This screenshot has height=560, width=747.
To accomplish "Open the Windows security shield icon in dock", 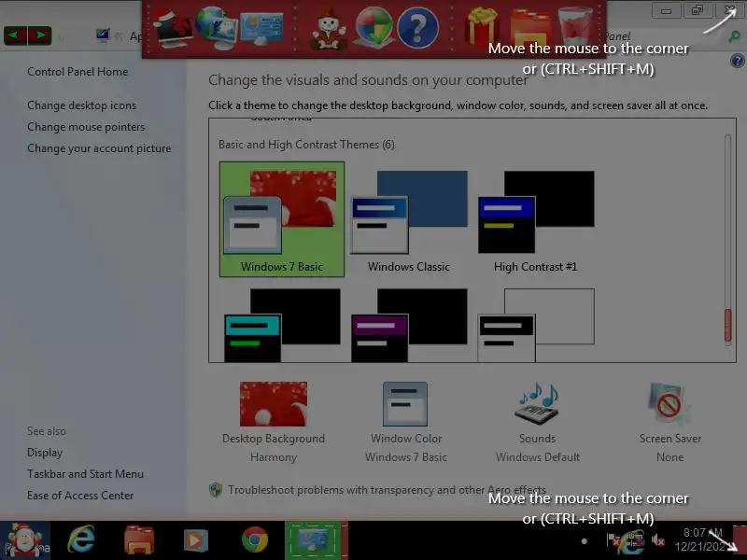I will tap(374, 28).
